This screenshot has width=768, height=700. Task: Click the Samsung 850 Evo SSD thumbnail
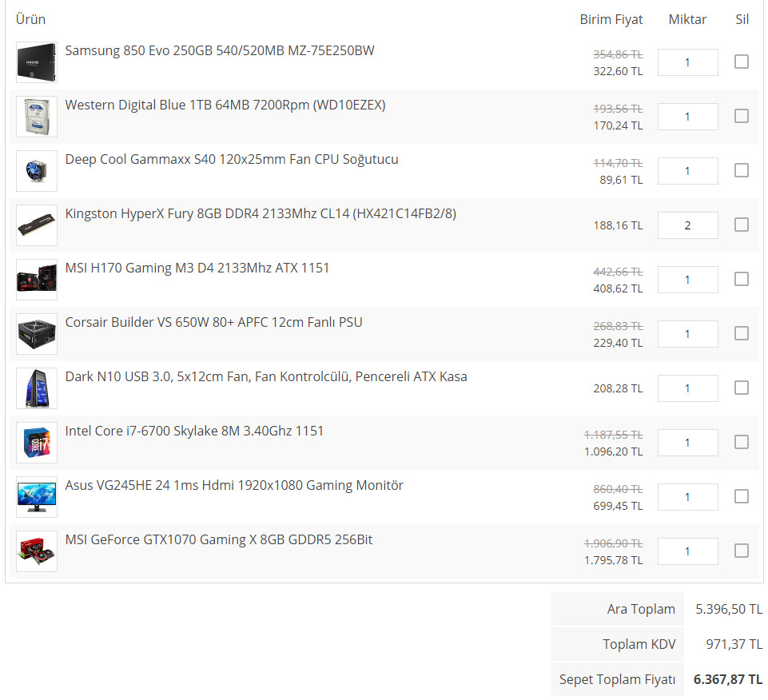point(37,62)
